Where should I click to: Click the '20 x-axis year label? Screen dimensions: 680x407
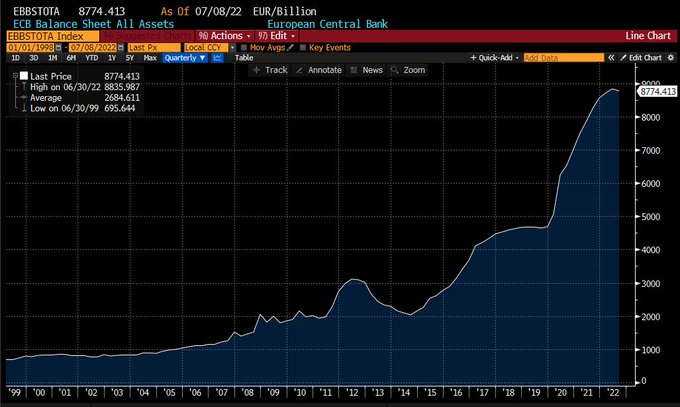[560, 392]
